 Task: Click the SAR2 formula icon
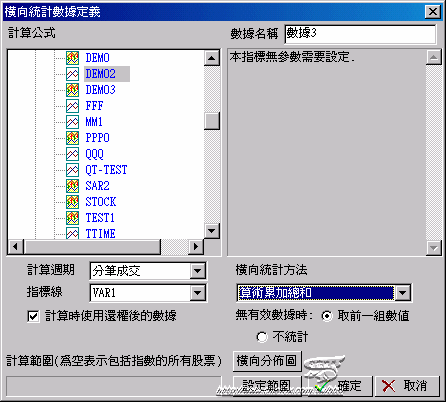(72, 186)
